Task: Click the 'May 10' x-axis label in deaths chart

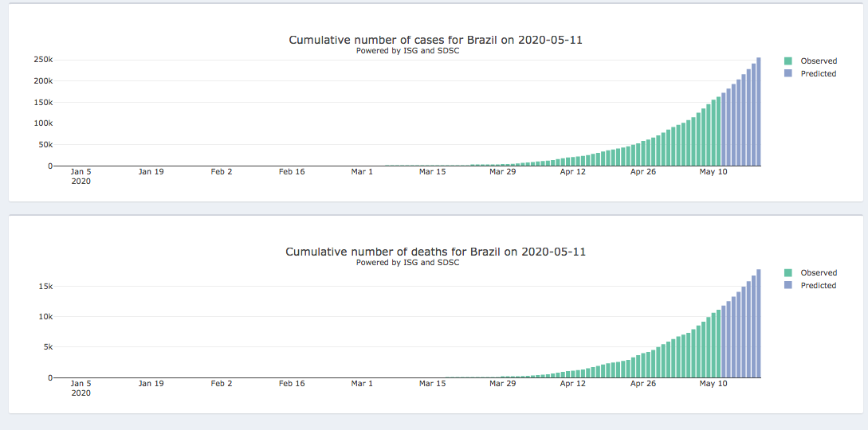Action: coord(713,383)
